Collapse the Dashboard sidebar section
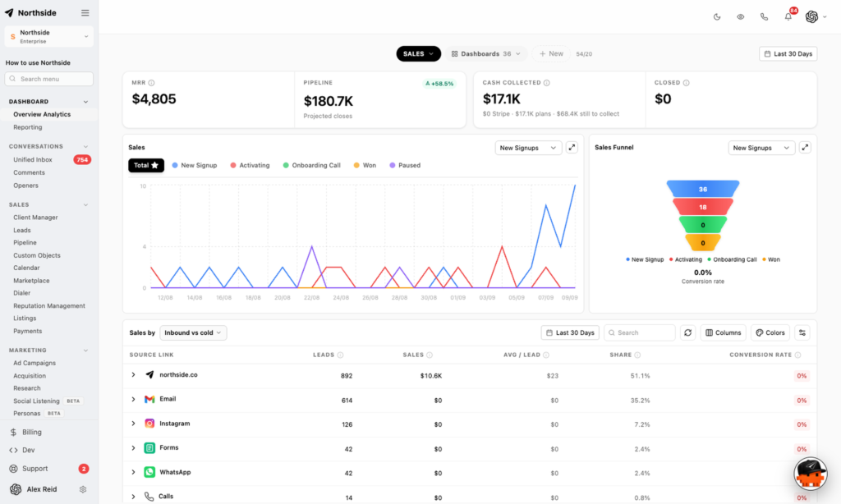 [x=85, y=101]
